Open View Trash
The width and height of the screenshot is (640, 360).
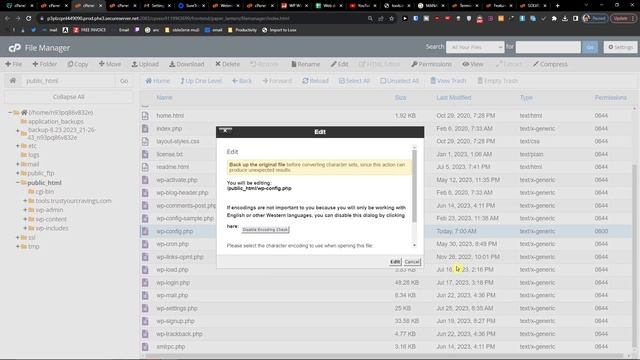[448, 81]
